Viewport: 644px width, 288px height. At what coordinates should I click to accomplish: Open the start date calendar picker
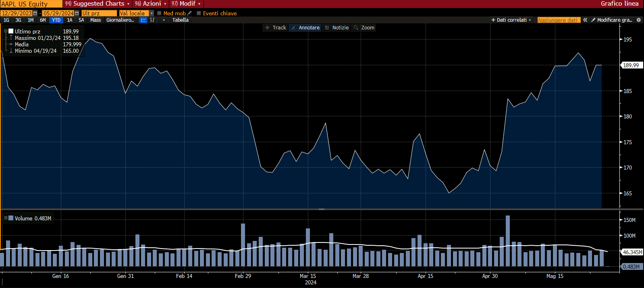pyautogui.click(x=35, y=13)
